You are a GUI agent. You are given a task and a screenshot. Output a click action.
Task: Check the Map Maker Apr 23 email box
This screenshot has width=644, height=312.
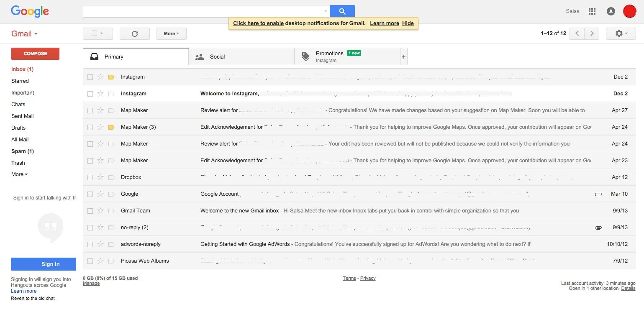coord(90,161)
